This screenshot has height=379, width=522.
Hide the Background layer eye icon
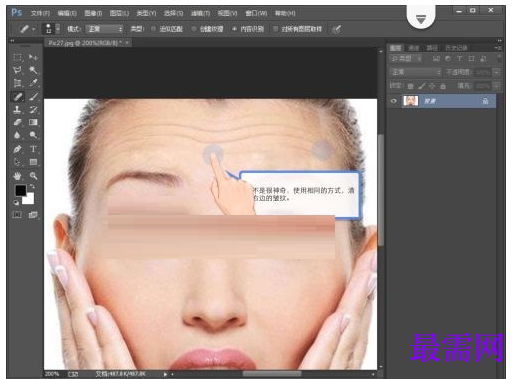(x=394, y=101)
